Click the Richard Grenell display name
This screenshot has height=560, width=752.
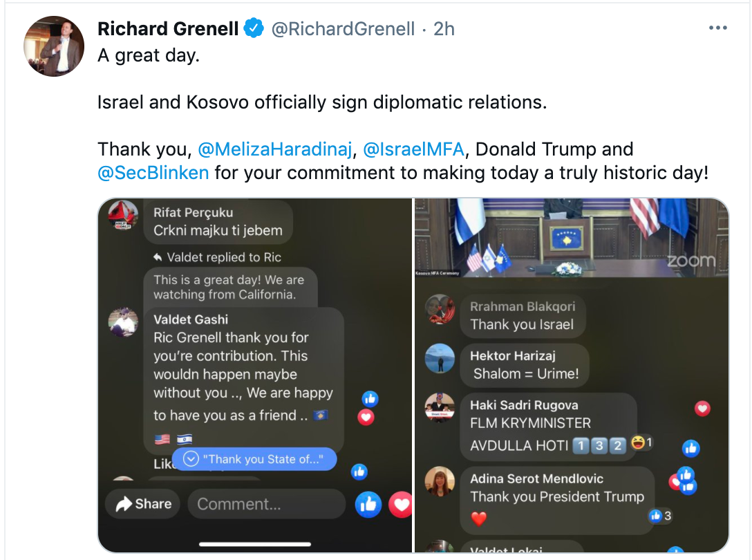[x=168, y=29]
